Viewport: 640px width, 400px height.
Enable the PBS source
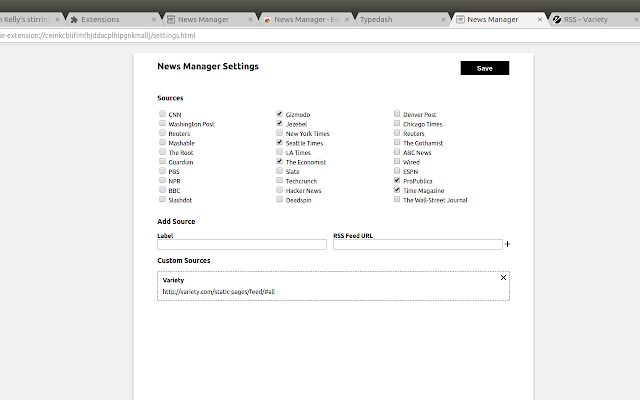[x=162, y=171]
